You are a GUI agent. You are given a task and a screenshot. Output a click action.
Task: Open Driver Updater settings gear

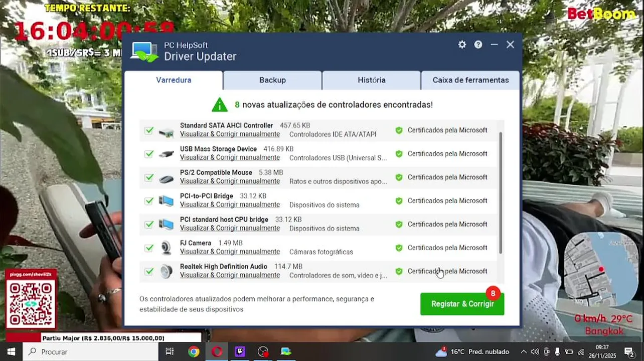462,45
